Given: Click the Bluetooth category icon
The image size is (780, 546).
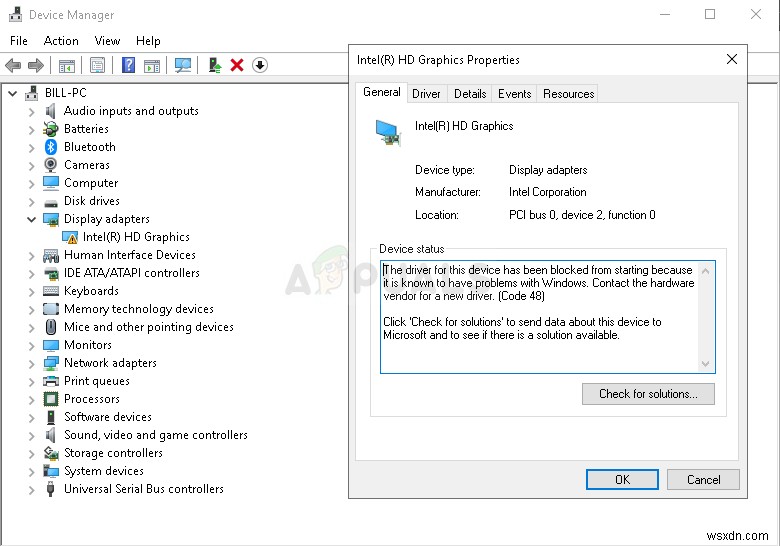Looking at the screenshot, I should pyautogui.click(x=51, y=147).
